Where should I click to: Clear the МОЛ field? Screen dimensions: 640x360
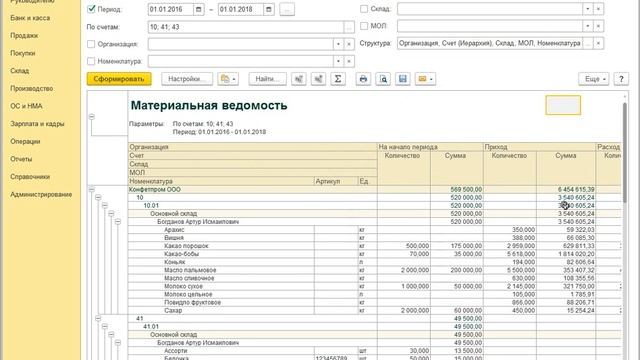(x=598, y=26)
